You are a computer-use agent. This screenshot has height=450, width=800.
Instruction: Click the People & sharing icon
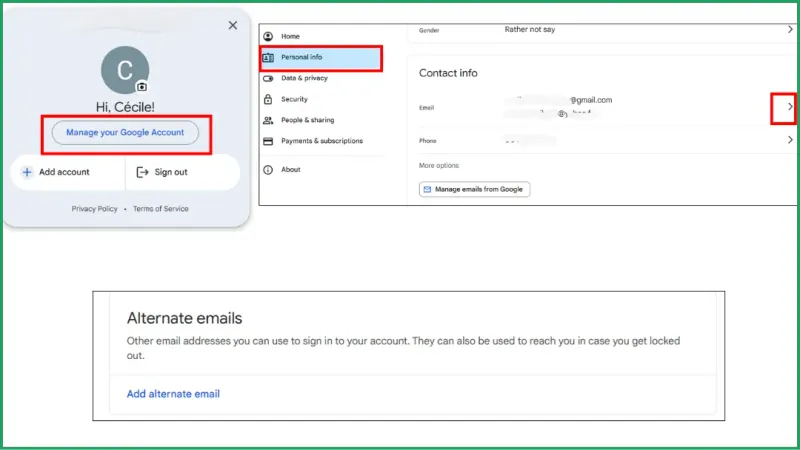pos(268,120)
